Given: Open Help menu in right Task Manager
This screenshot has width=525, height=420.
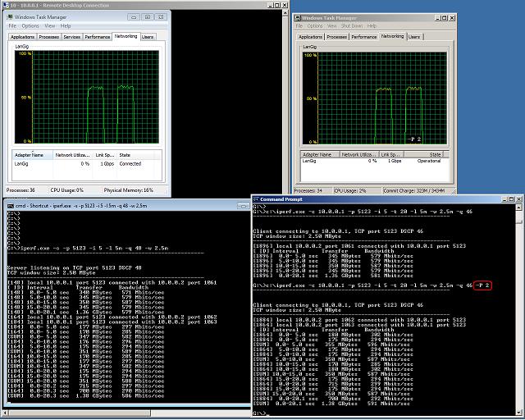Looking at the screenshot, I should [372, 25].
